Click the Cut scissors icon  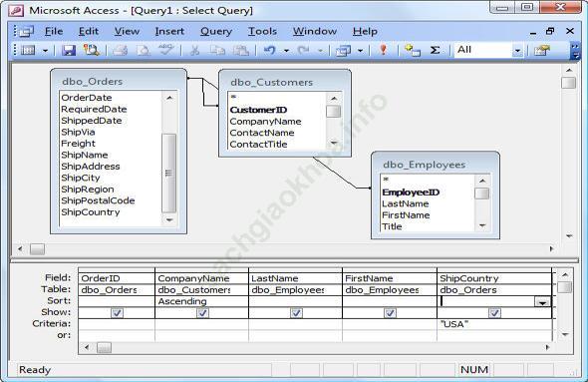194,50
